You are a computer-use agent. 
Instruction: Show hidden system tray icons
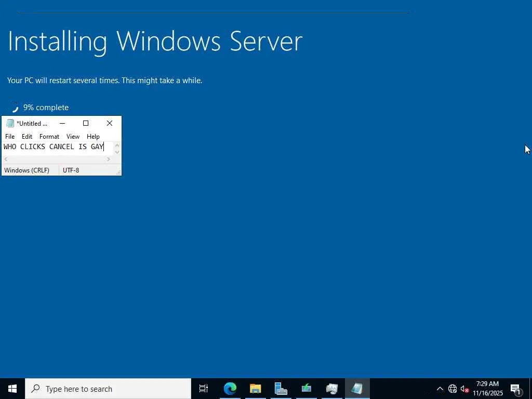tap(440, 389)
